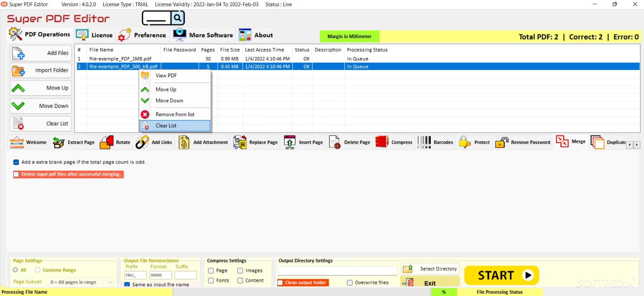Open the search box icon in header
The image size is (644, 296).
click(163, 18)
